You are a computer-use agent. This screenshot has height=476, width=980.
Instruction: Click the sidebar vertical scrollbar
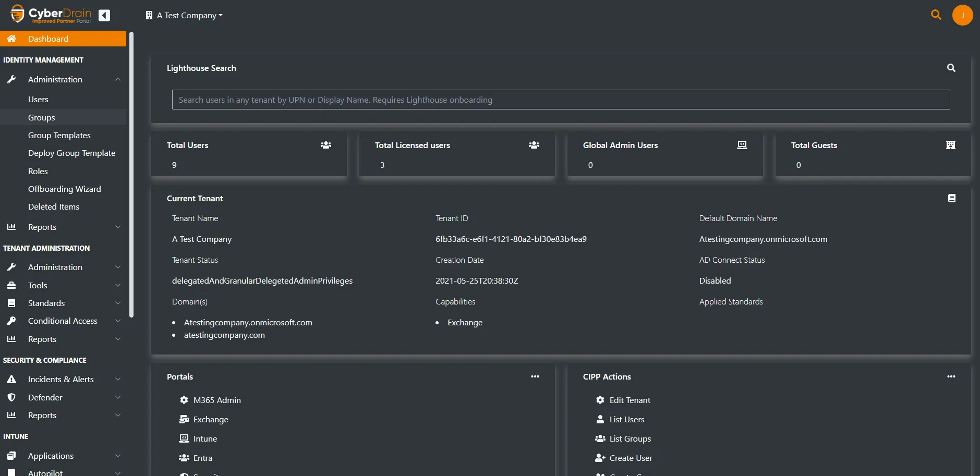point(131,175)
